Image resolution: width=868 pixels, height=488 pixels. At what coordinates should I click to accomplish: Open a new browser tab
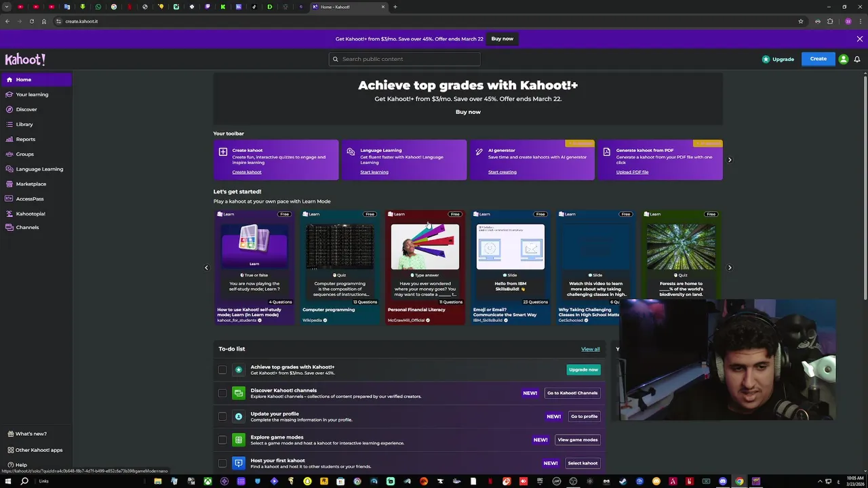395,7
